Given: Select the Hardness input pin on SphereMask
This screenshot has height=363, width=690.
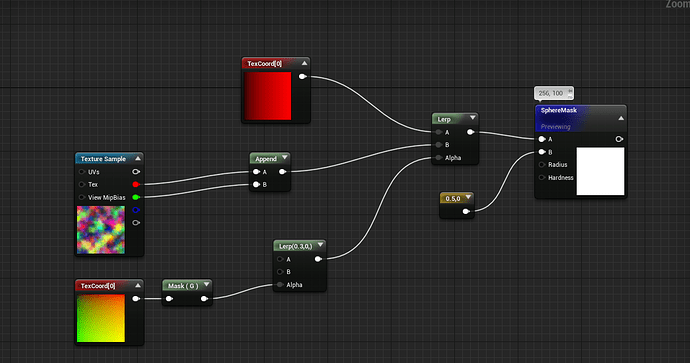Looking at the screenshot, I should 542,178.
